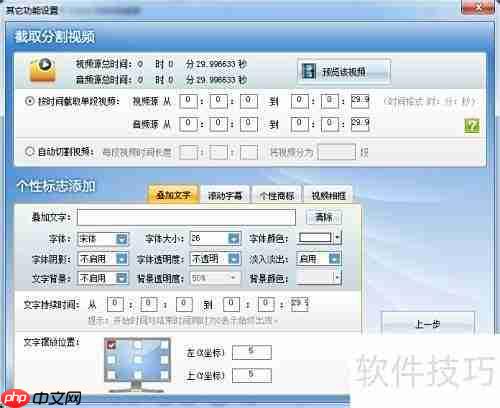The height and width of the screenshot is (408, 500).
Task: Close the 其它功能设置 dialog
Action: pyautogui.click(x=478, y=7)
